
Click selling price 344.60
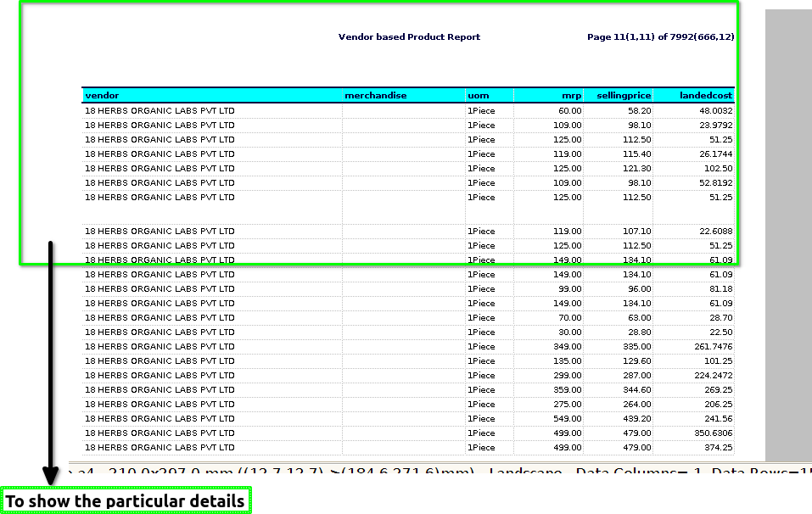tap(637, 390)
